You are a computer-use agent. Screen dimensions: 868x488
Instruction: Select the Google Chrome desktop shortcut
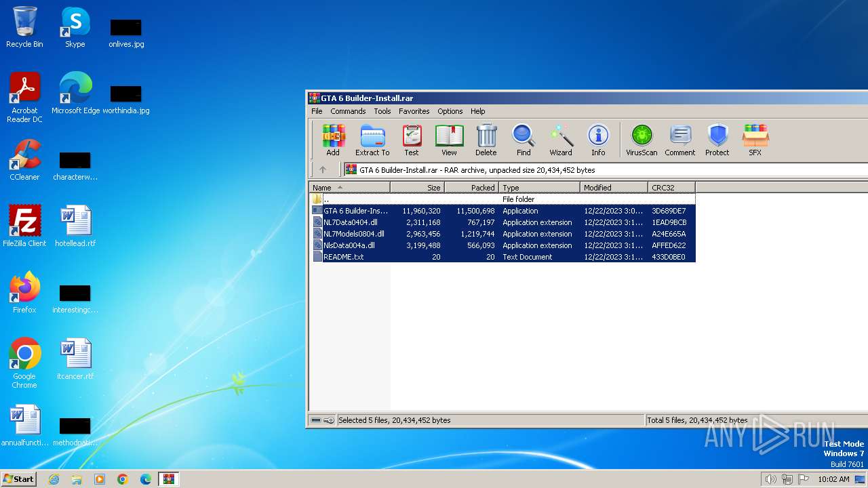pos(24,364)
